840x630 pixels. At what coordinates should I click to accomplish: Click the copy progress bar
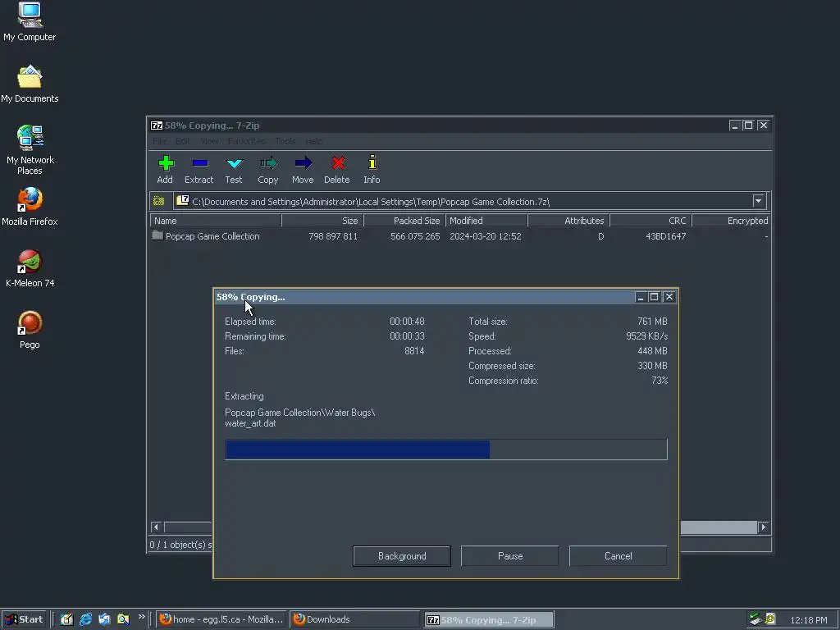tap(446, 450)
